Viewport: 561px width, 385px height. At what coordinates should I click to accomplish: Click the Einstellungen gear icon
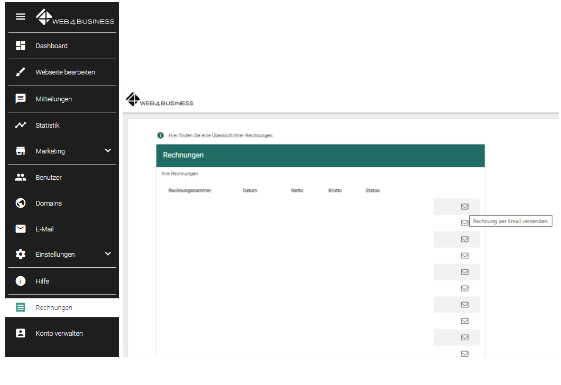pos(20,254)
